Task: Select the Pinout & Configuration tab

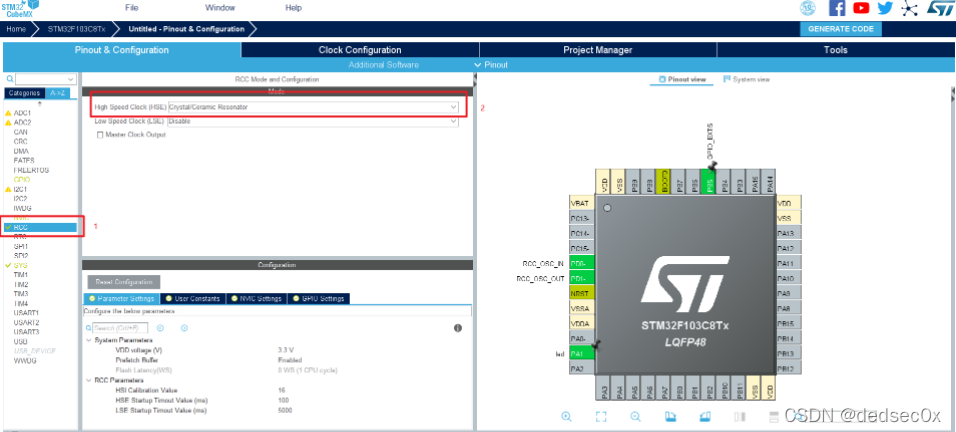Action: coord(122,50)
